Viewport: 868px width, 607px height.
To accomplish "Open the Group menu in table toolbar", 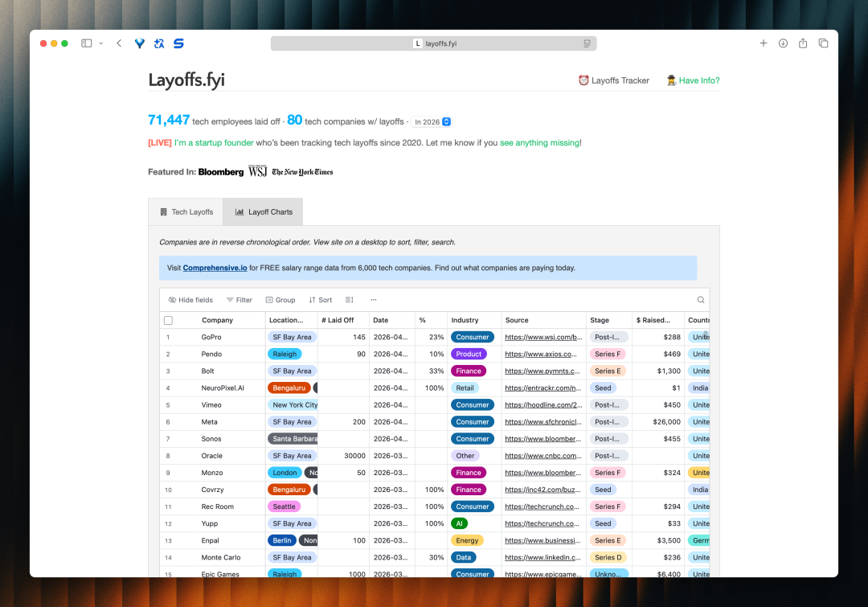I will click(280, 300).
